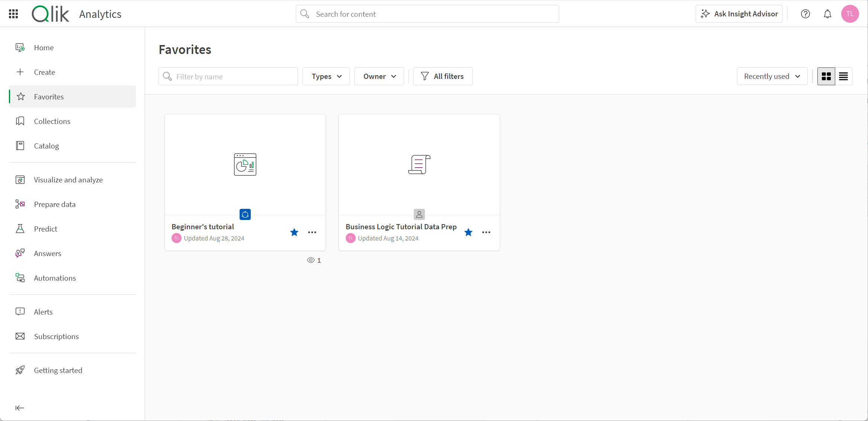
Task: Toggle favorite star on Beginner's tutorial
Action: tap(295, 232)
